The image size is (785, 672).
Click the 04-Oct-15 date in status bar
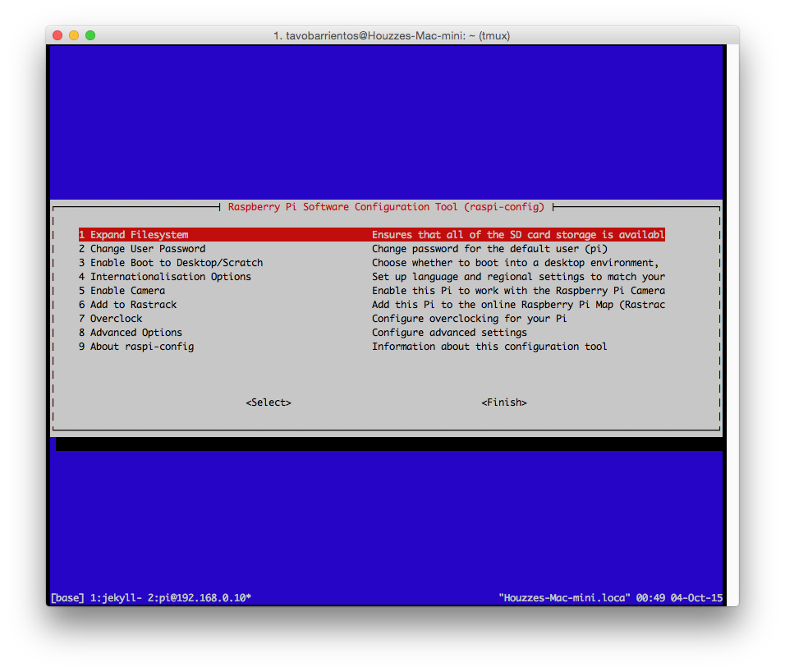point(697,598)
